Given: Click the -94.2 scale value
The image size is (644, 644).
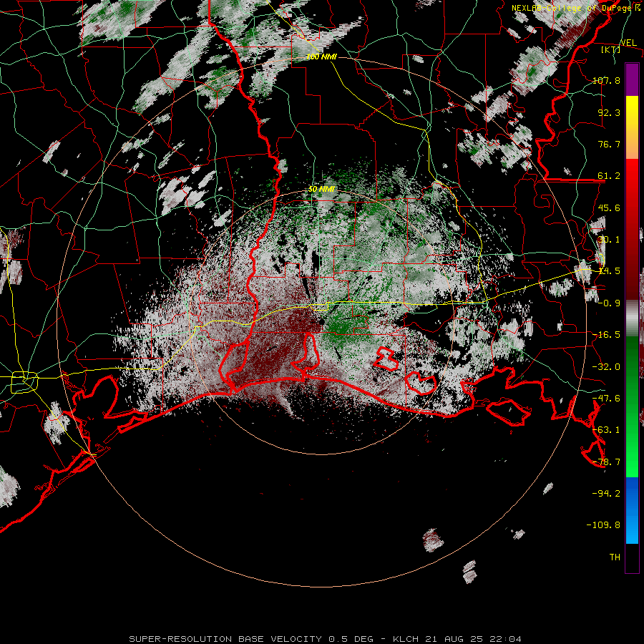Looking at the screenshot, I should pos(606,493).
